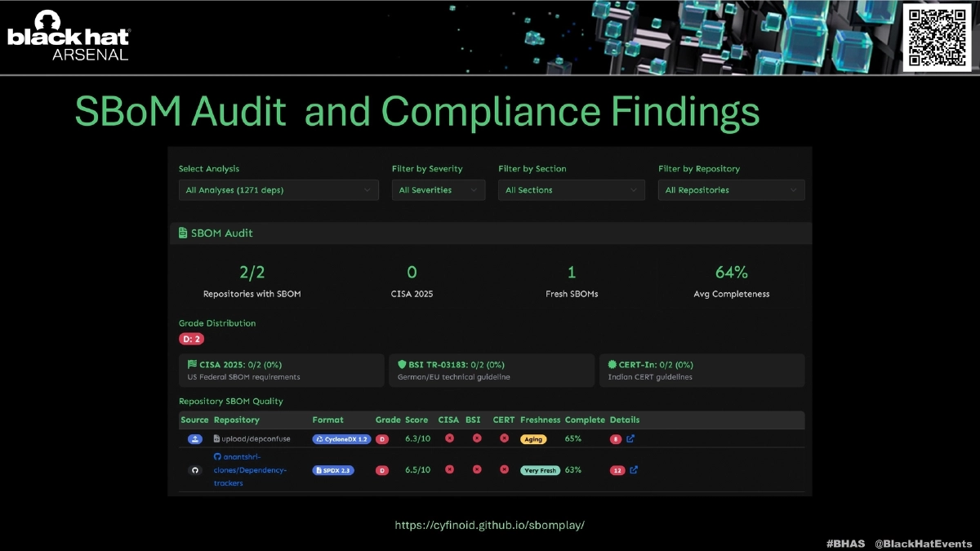
Task: Open the All Sections filter dropdown
Action: pos(571,190)
